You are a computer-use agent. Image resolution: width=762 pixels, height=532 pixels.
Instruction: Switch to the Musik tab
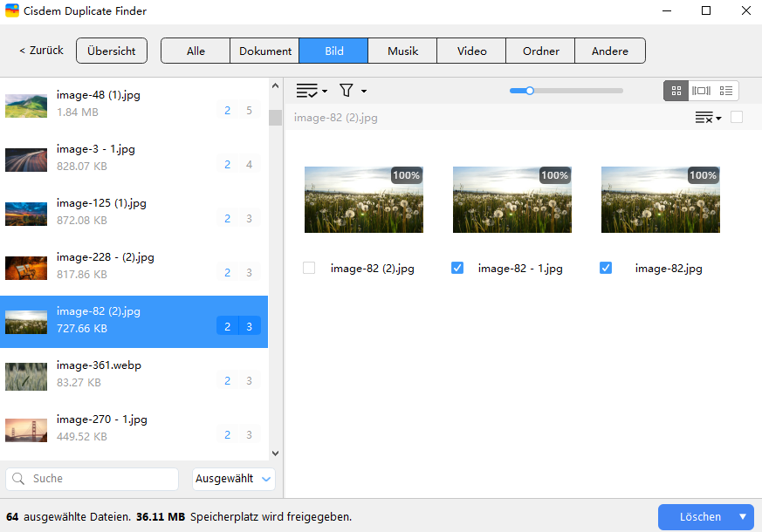tap(402, 51)
